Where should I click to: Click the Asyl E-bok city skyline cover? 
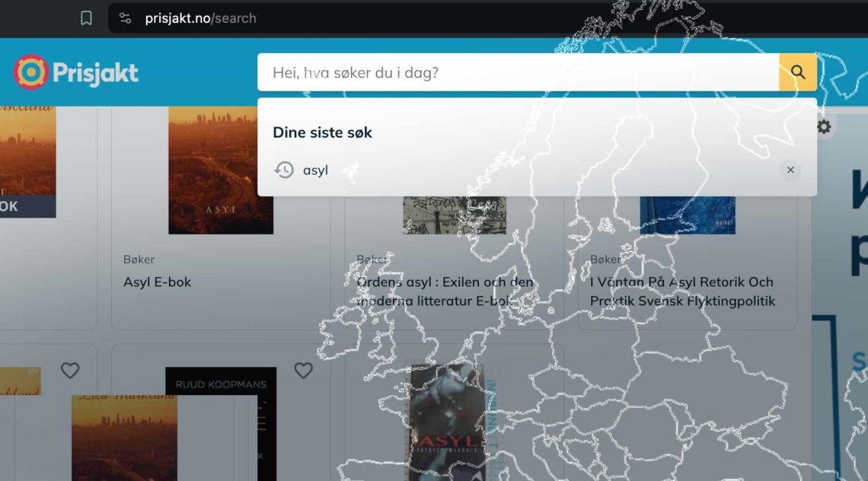tap(221, 170)
